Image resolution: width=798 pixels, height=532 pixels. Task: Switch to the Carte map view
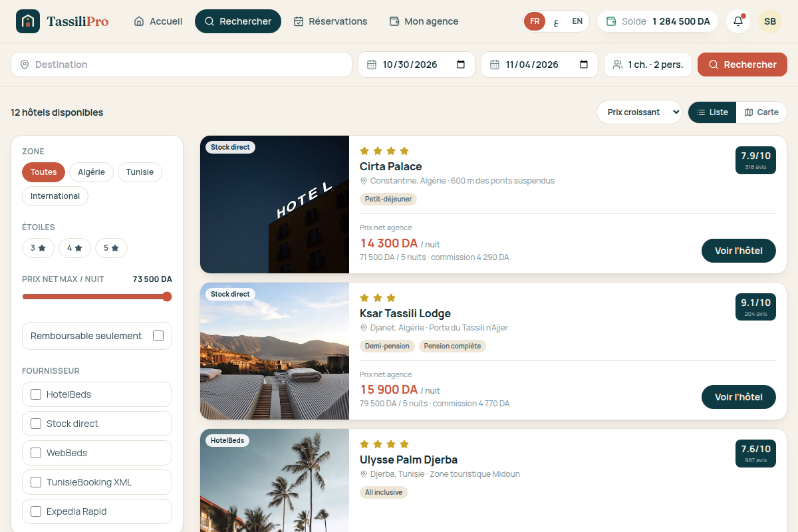click(x=761, y=112)
